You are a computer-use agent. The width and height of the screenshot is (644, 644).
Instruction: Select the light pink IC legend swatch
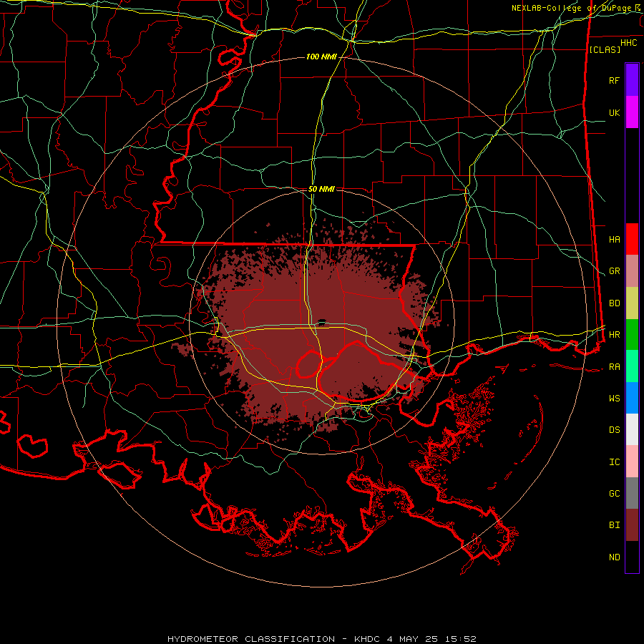coord(632,462)
